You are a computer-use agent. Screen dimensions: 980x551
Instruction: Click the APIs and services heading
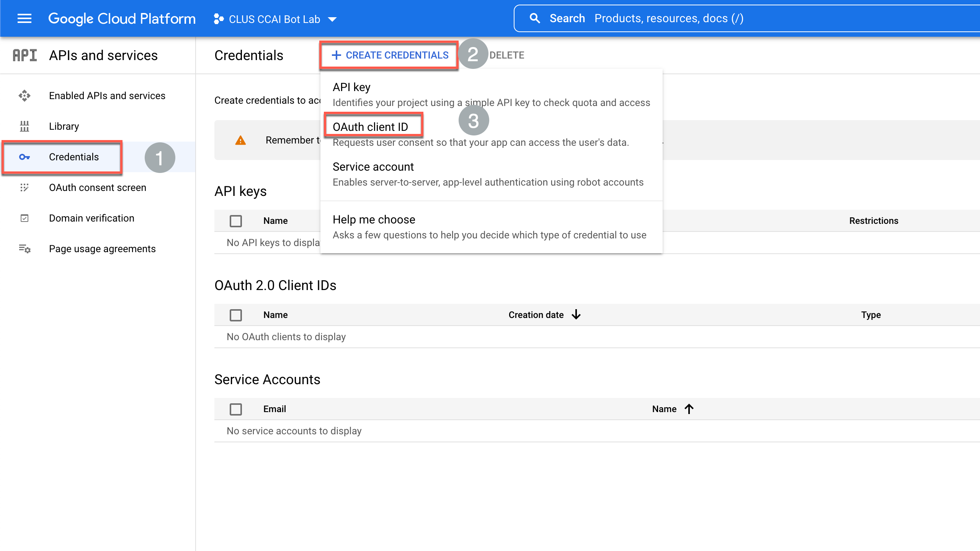(103, 55)
